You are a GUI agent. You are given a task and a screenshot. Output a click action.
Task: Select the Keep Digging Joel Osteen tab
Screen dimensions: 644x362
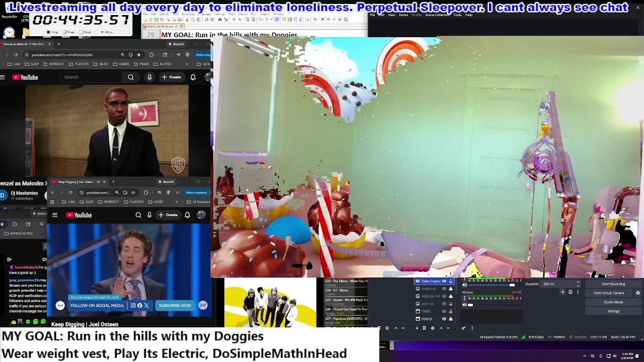point(75,182)
